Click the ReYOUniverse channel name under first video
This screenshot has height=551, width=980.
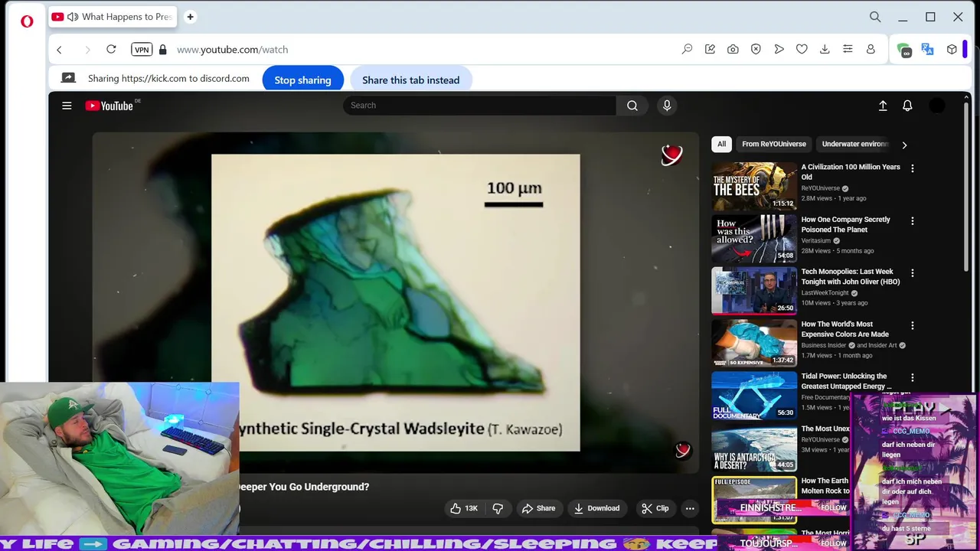(x=820, y=188)
